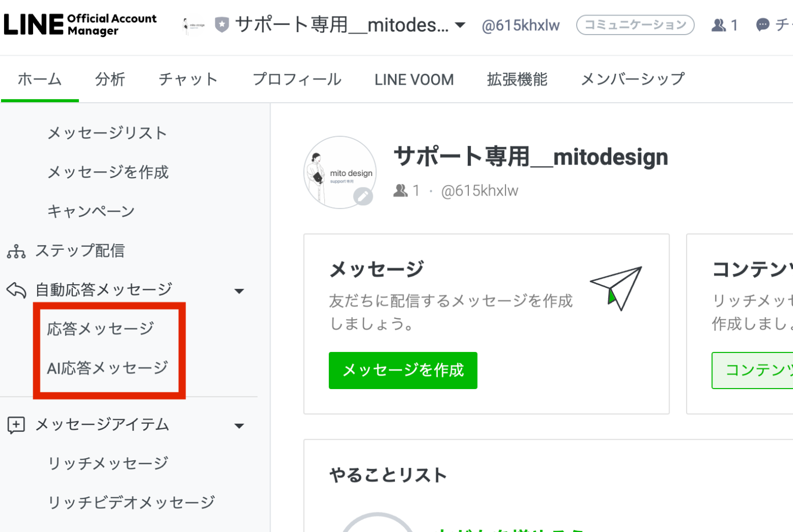This screenshot has width=793, height=532.
Task: Collapse the メッセージアイテム section with its chevron
Action: pos(239,426)
